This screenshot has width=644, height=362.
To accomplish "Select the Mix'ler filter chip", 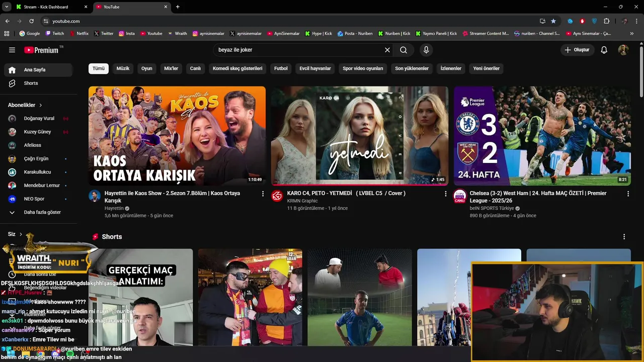I will (x=171, y=68).
